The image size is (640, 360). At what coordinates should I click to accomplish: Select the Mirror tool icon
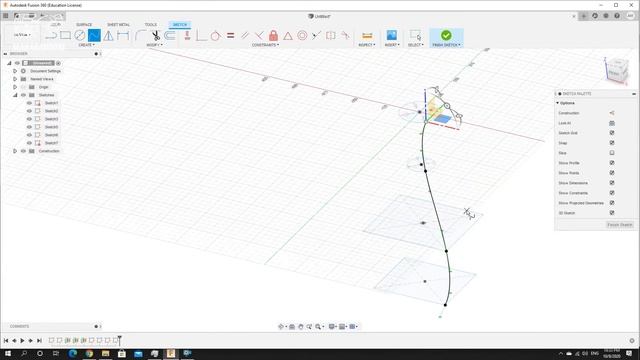(109, 36)
